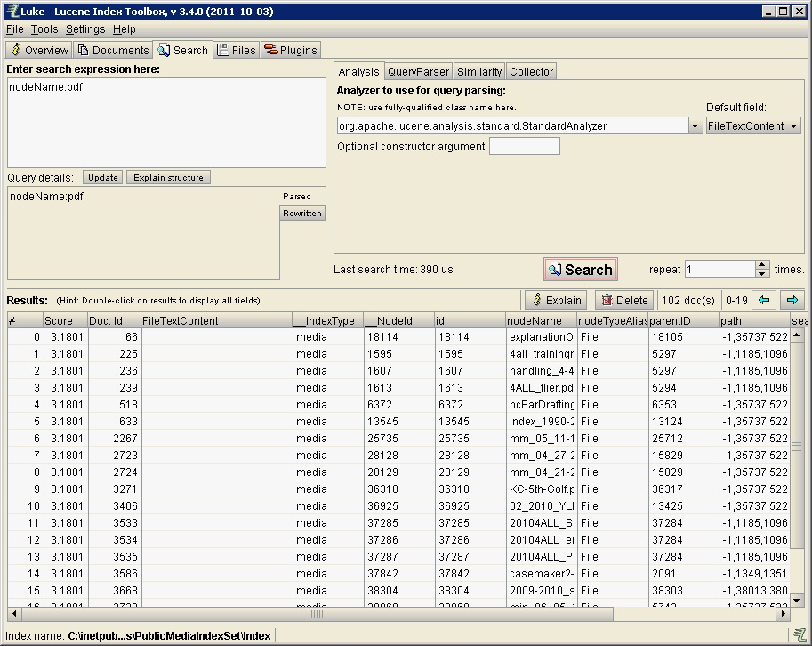Click the __NodeId column header
The width and height of the screenshot is (812, 646).
(399, 320)
